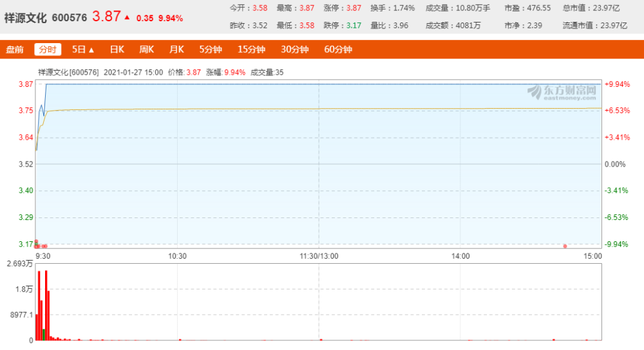The image size is (644, 350).
Task: Click the 涨停 limit-up price value
Action: (354, 8)
